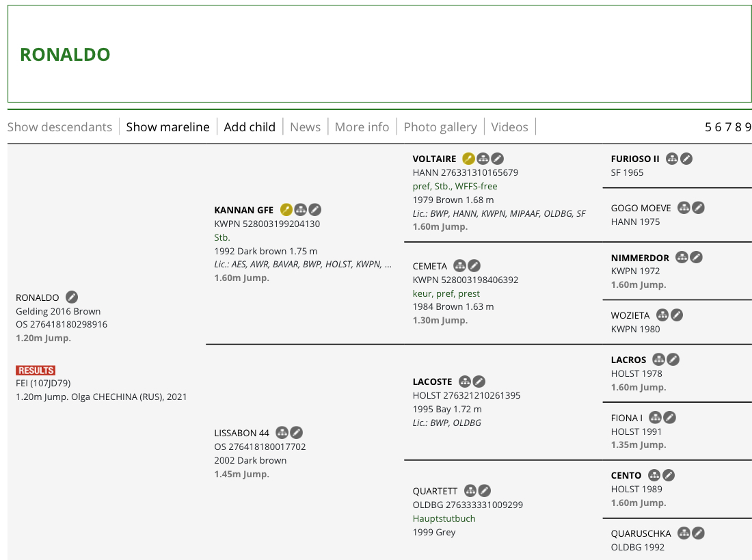Click the pedigree tree icon beside GOGO MOEVE
Image resolution: width=752 pixels, height=560 pixels.
(x=684, y=208)
